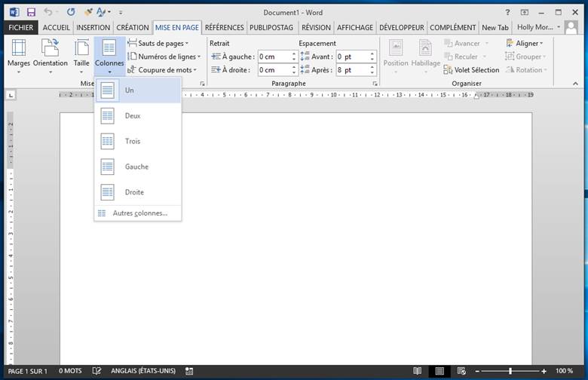Click the À gauche indent input field
Viewport: 588px width, 380px height.
pos(273,57)
